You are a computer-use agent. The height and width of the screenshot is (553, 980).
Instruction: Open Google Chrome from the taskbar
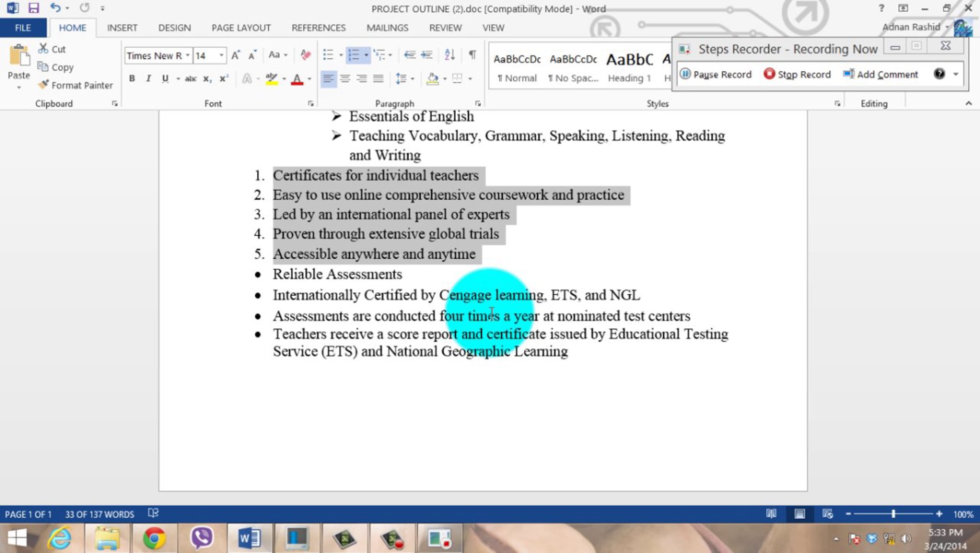[154, 538]
